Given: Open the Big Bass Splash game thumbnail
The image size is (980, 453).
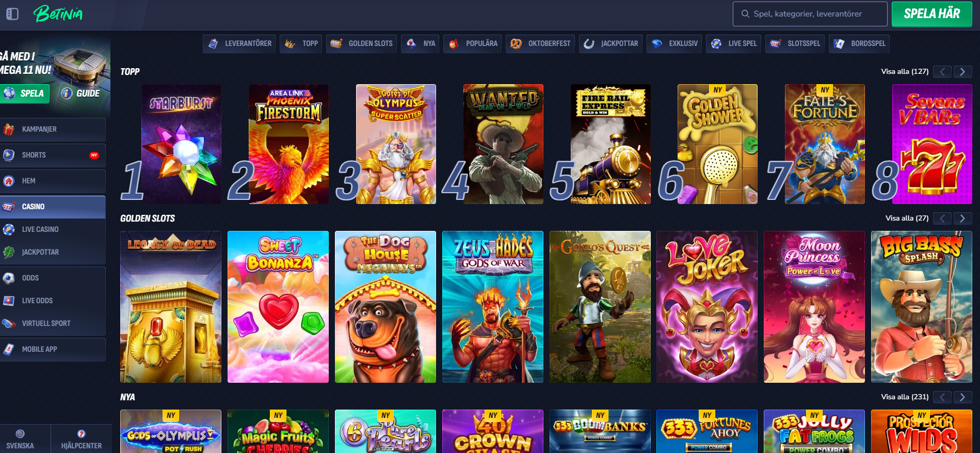Looking at the screenshot, I should click(922, 307).
